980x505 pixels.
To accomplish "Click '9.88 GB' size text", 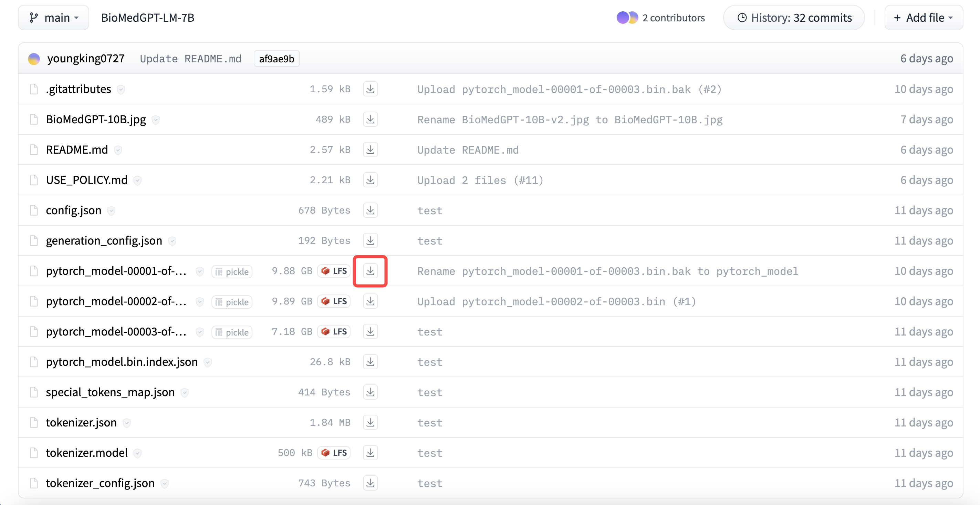I will click(x=292, y=271).
